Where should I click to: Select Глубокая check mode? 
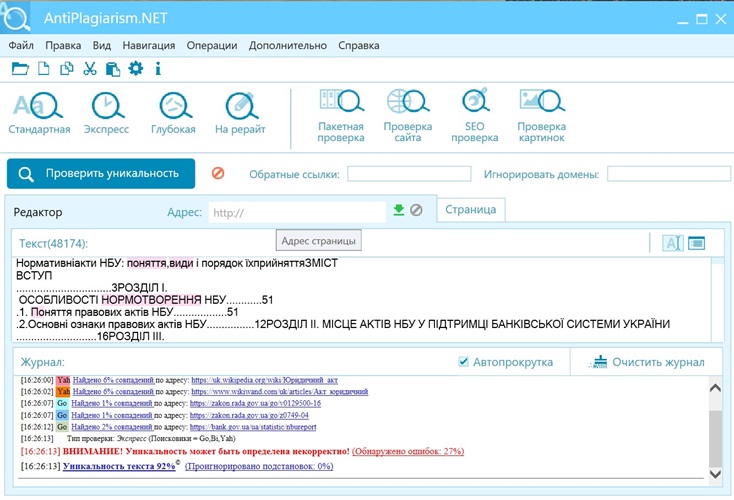tap(173, 114)
